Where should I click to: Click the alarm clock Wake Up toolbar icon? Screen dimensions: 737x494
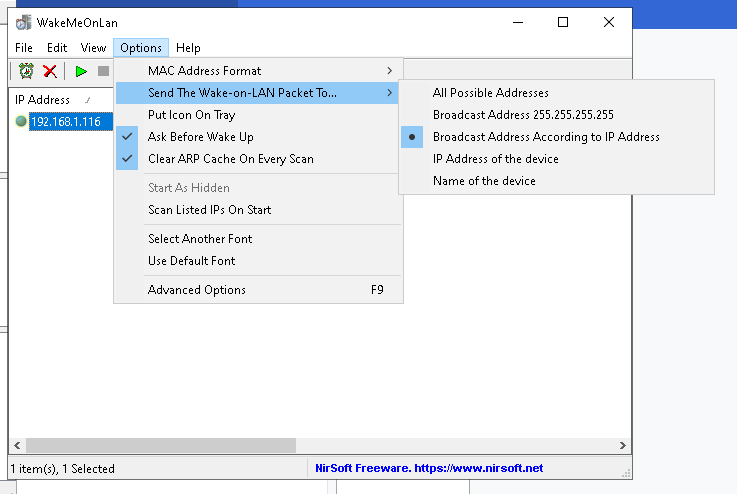point(26,71)
